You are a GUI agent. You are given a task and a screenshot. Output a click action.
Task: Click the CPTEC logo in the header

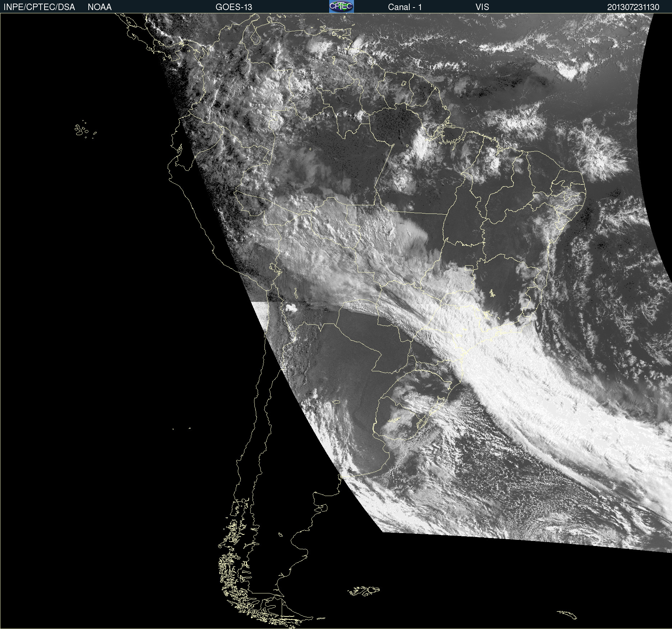click(341, 6)
